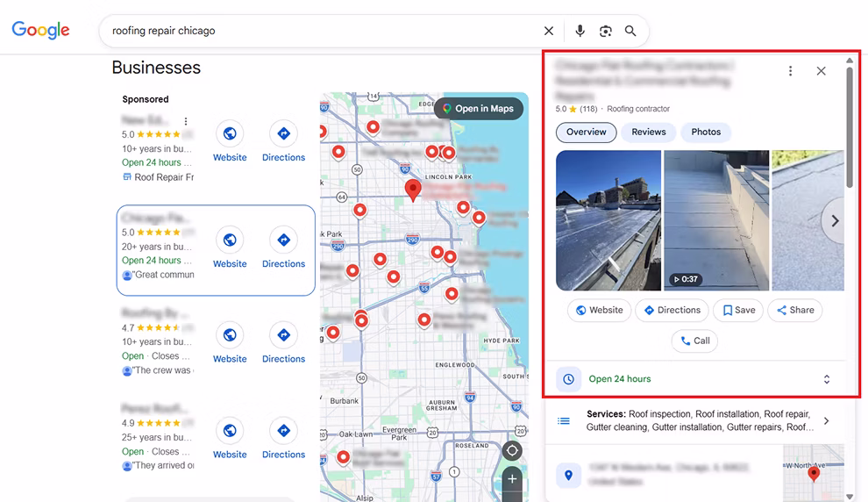This screenshot has height=502, width=868.
Task: Center map with my-location target icon
Action: pos(512,450)
